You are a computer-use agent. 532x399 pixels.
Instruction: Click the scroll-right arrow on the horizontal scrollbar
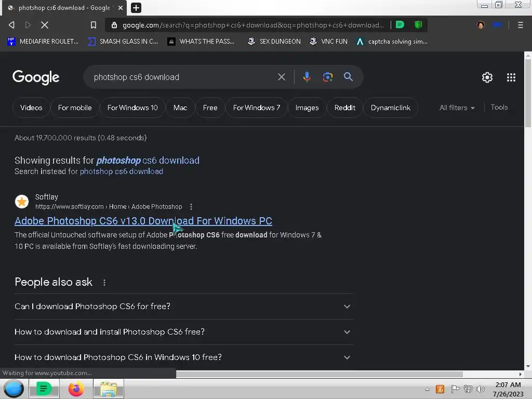pyautogui.click(x=521, y=374)
